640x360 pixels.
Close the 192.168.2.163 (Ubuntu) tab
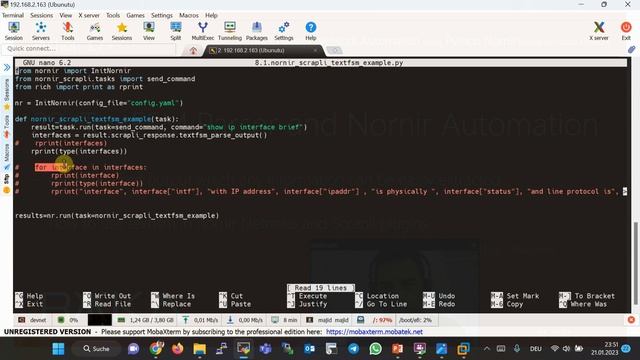315,50
